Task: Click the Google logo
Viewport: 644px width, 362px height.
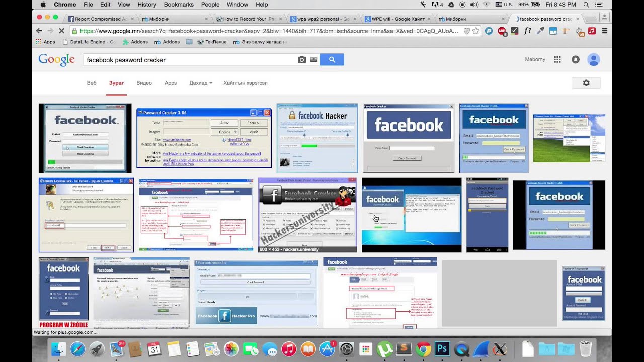Action: point(56,59)
